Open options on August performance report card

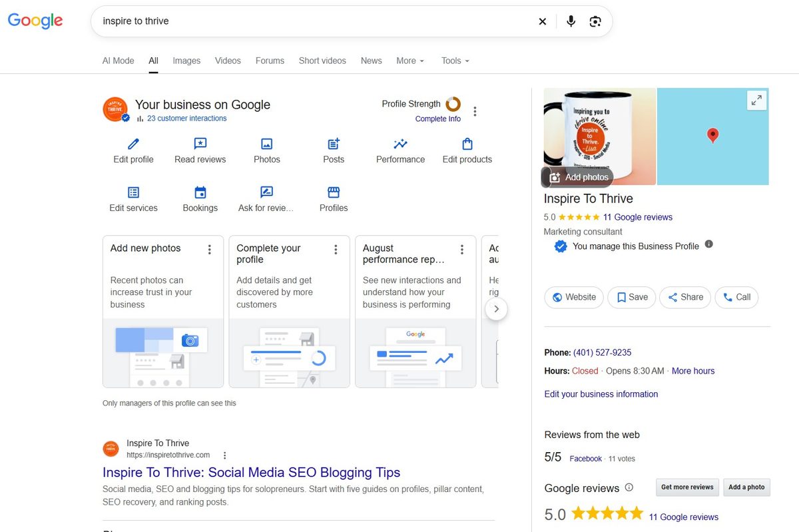click(461, 250)
